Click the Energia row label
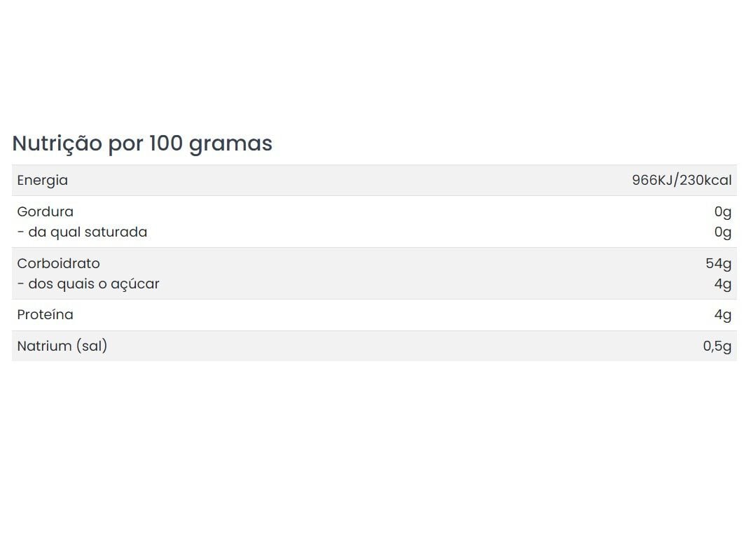 [43, 181]
